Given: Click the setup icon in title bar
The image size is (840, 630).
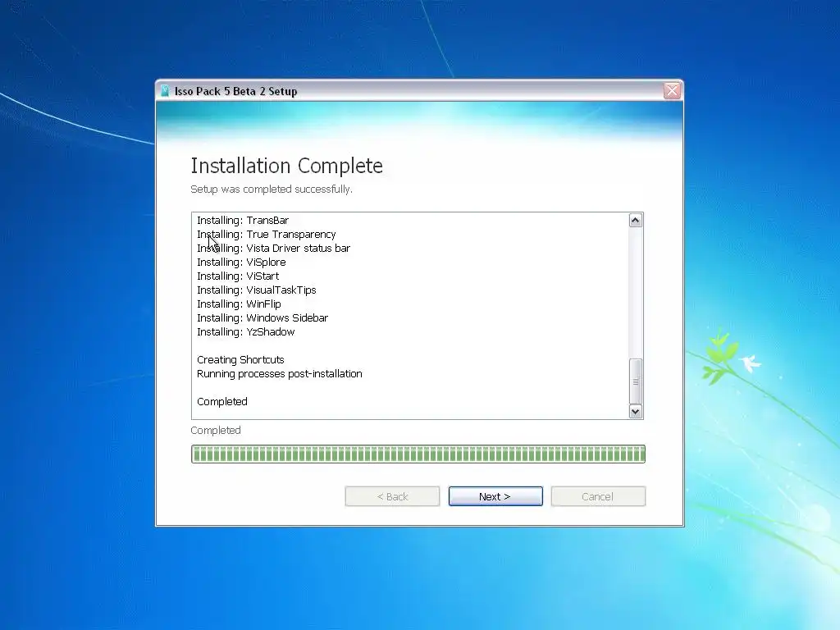Looking at the screenshot, I should 165,91.
